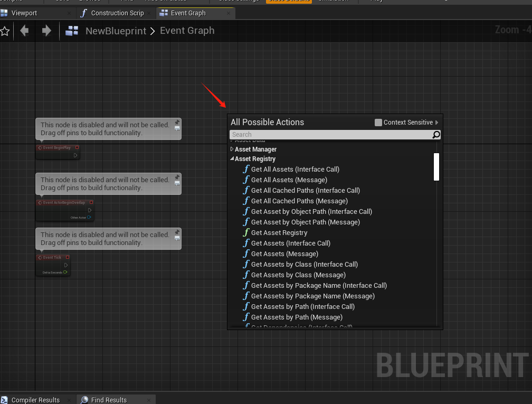Click the Delta Seconds output pin
Screen dimensions: 532x404
[65, 273]
